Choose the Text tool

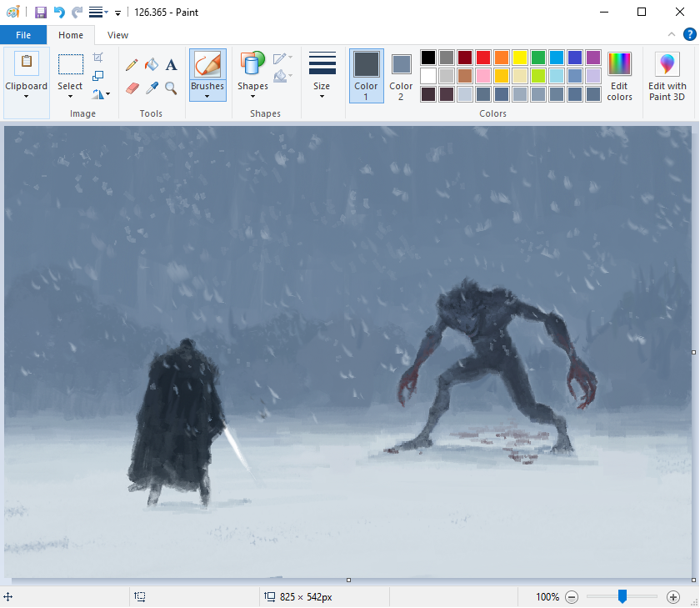171,65
